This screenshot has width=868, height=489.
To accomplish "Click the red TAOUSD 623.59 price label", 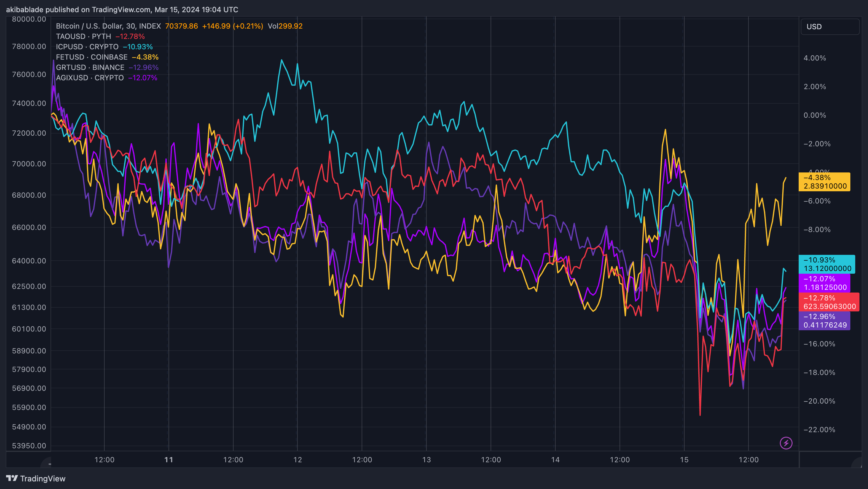I will (x=828, y=302).
